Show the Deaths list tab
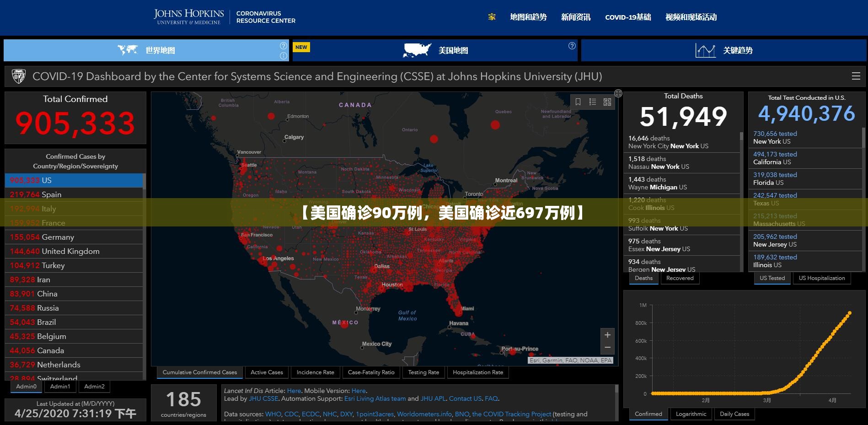The width and height of the screenshot is (868, 425). pos(644,278)
